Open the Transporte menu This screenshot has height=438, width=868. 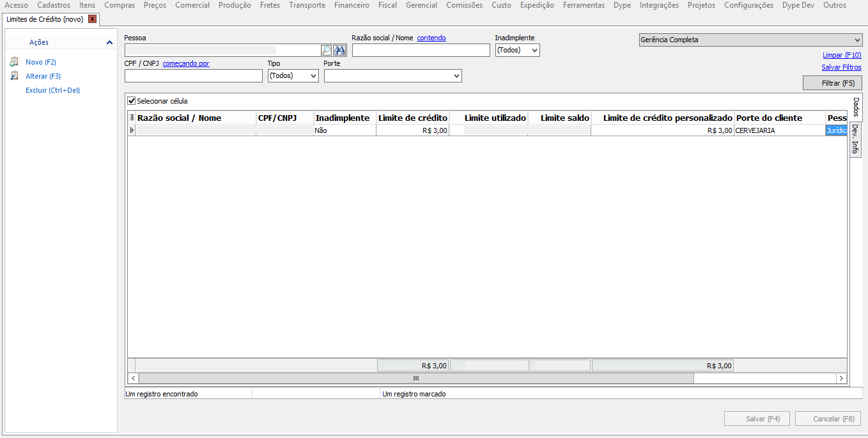307,5
